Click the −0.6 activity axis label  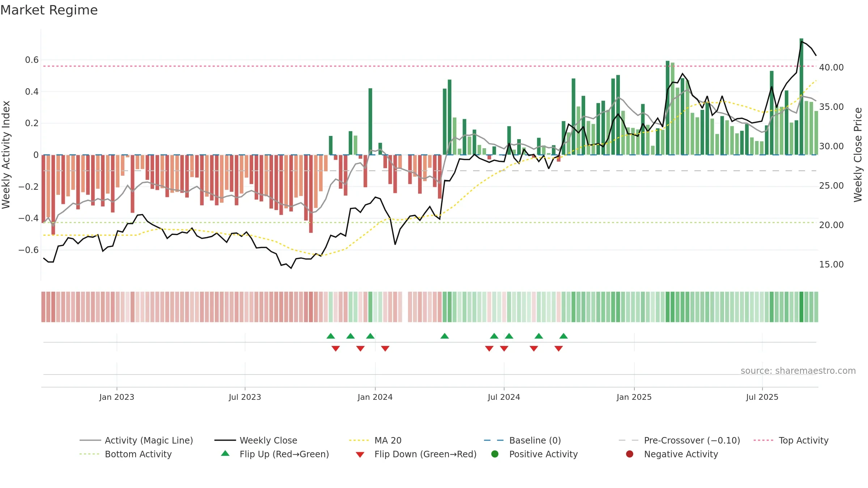pyautogui.click(x=29, y=250)
